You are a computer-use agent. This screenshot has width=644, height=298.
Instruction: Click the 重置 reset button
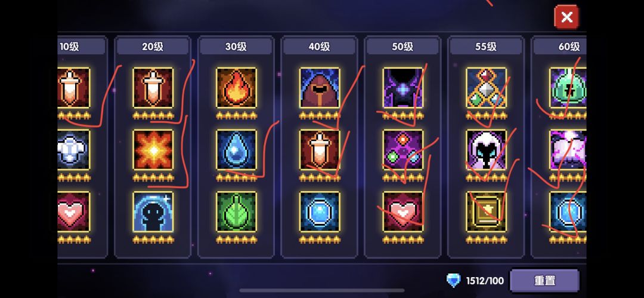(544, 281)
